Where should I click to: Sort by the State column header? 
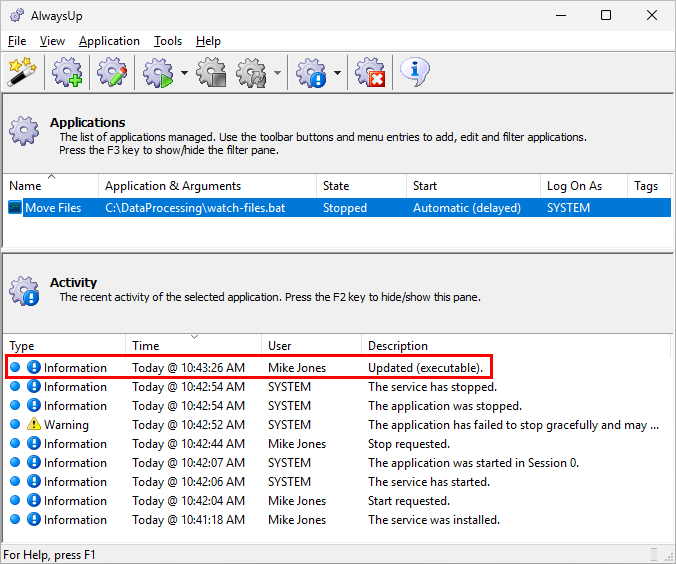[x=361, y=186]
